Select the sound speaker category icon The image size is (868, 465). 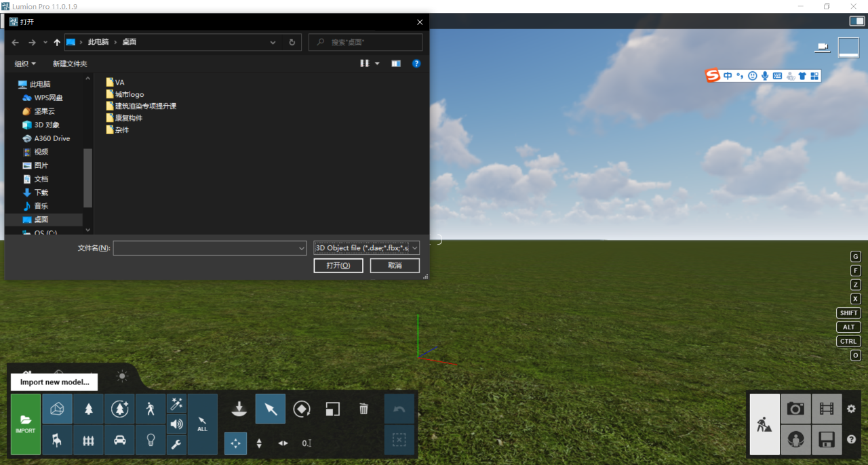(x=176, y=424)
